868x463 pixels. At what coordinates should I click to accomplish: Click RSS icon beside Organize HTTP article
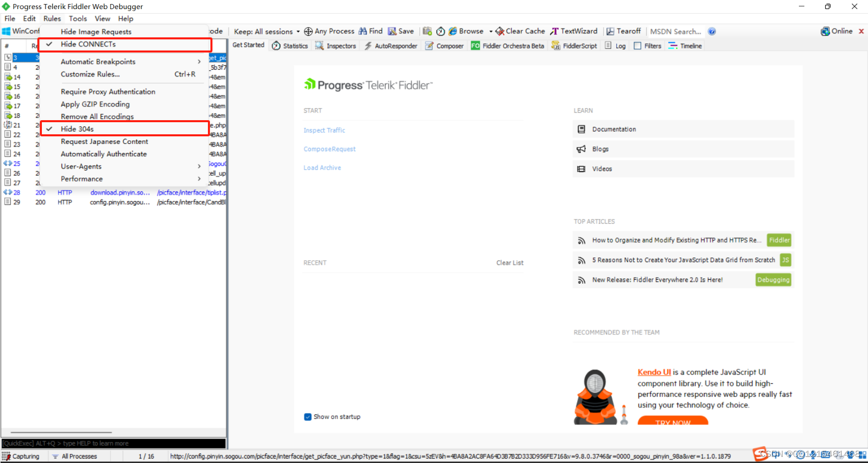click(x=581, y=241)
